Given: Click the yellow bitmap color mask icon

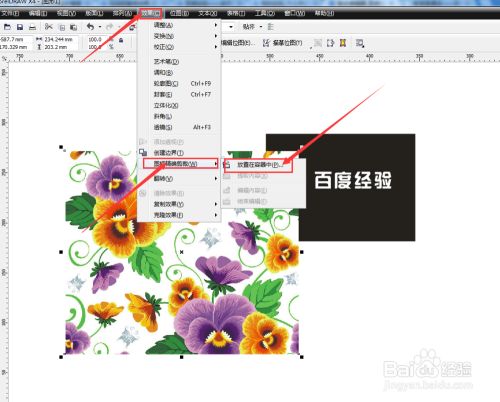Looking at the screenshot, I should 343,43.
